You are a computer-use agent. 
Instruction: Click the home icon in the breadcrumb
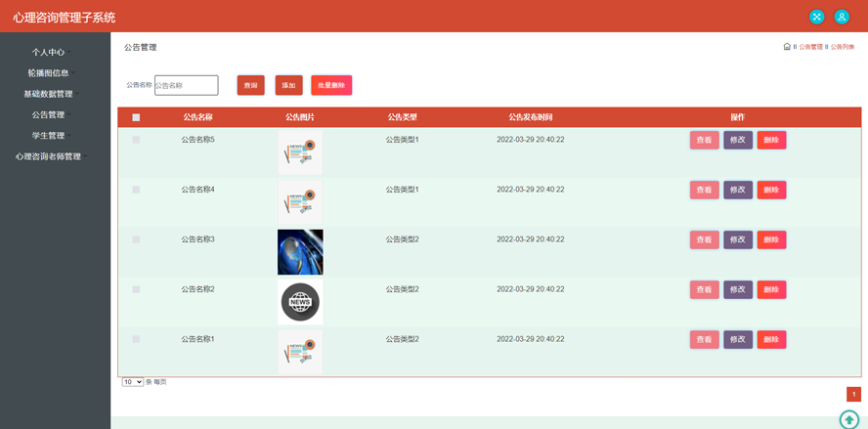[787, 47]
